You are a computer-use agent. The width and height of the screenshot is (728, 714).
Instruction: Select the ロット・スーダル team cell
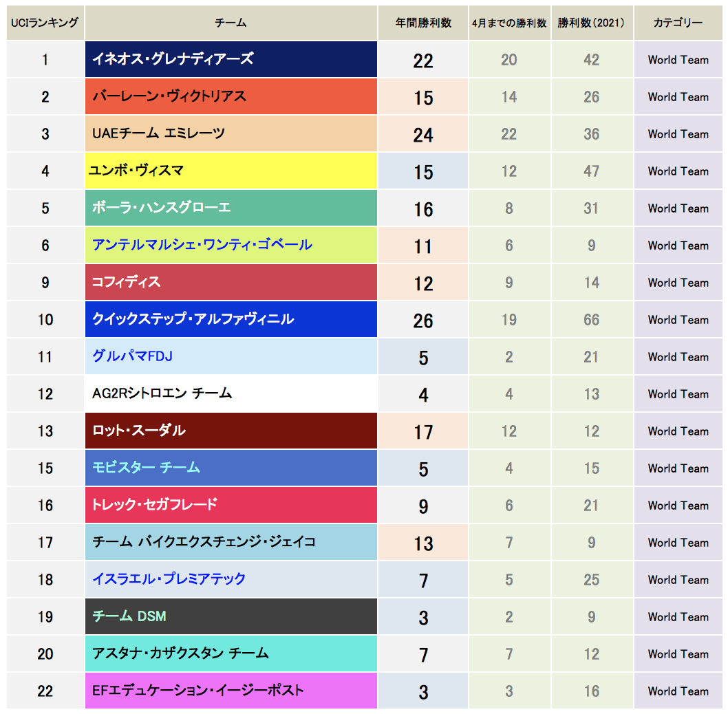tap(231, 431)
